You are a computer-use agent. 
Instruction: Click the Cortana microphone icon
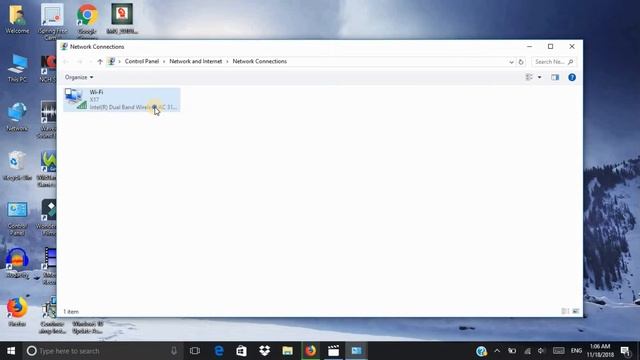[x=174, y=351]
